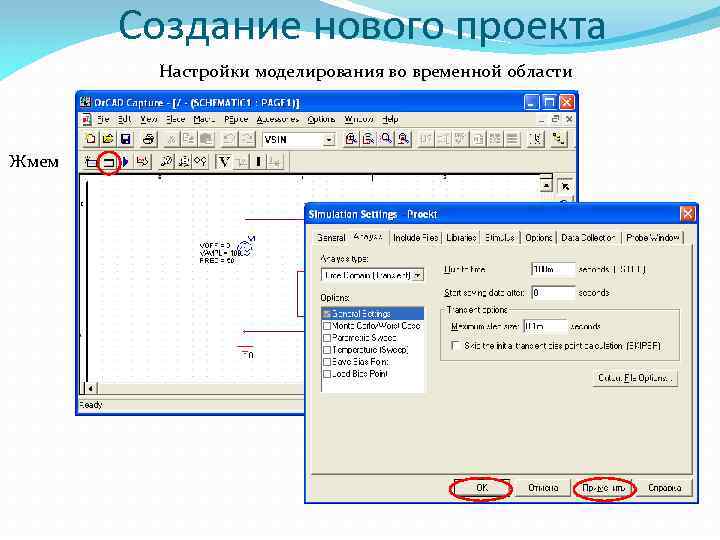720x540 pixels.
Task: Click the Start saving data after field
Action: (x=553, y=292)
